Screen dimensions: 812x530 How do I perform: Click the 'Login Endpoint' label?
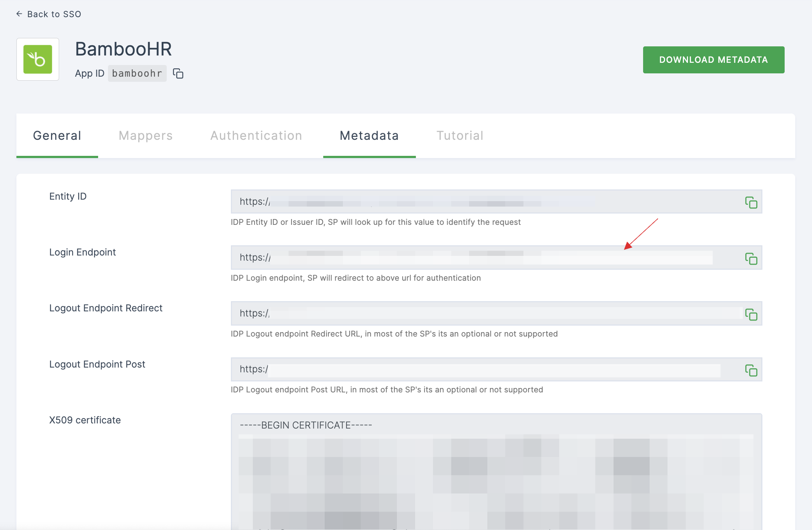[82, 252]
